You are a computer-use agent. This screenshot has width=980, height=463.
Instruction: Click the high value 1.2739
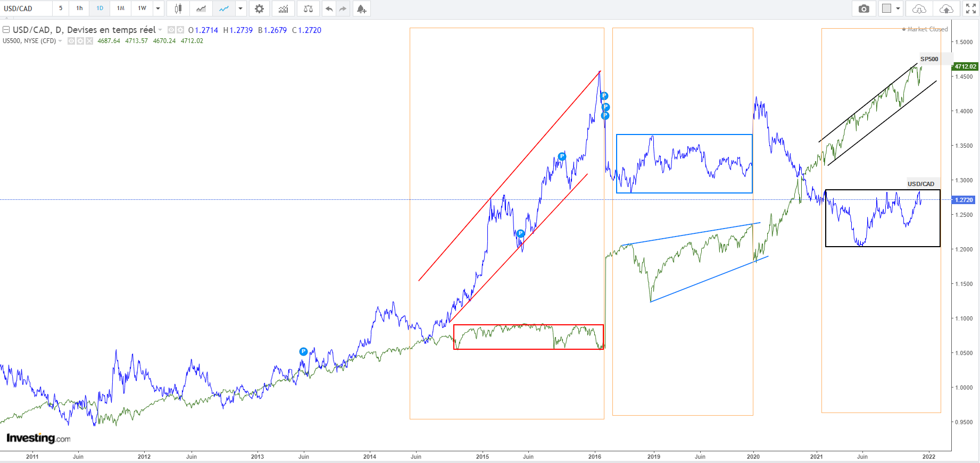[241, 30]
